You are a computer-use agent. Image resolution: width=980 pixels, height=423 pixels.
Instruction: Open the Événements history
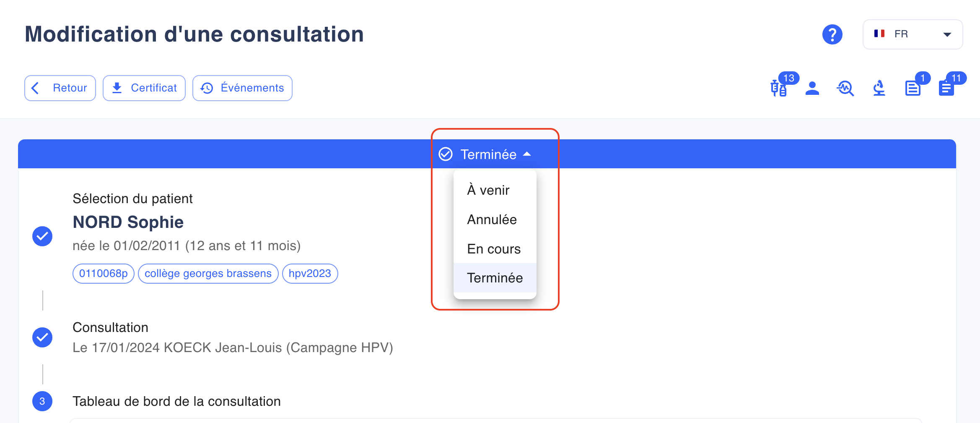pos(242,88)
